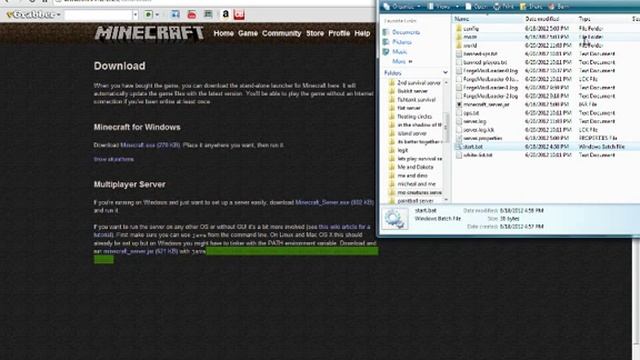Select the floating circles folder
Viewport: 640px width, 360px height.
pos(410,116)
